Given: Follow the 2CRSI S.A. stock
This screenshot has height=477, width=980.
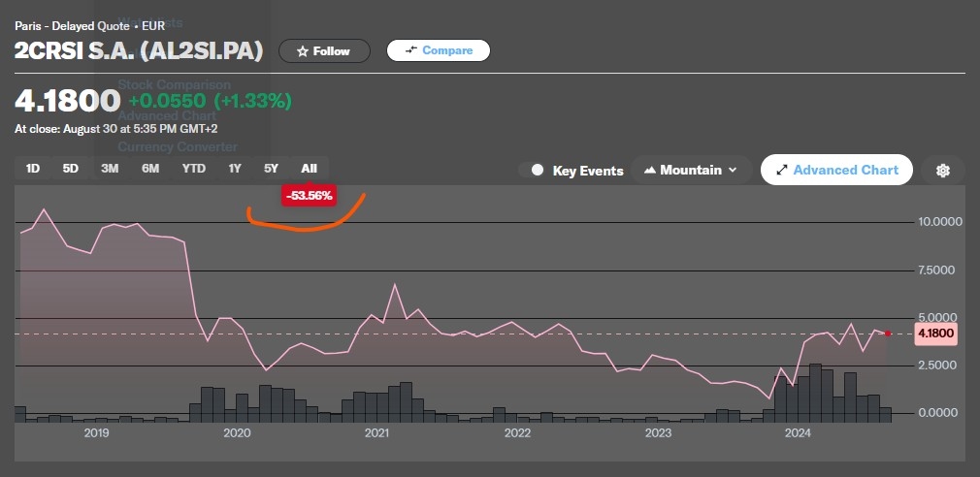Looking at the screenshot, I should click(x=324, y=51).
